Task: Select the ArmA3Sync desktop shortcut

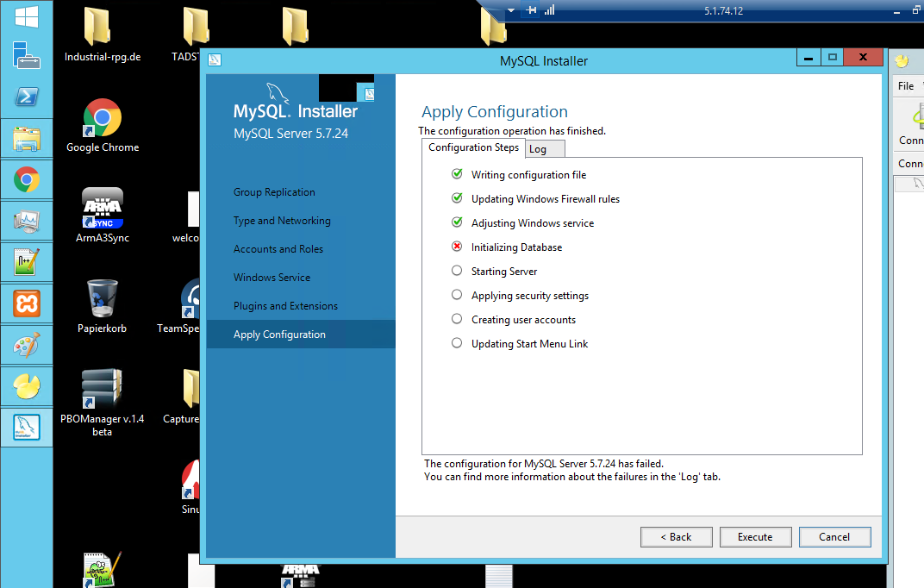Action: (x=103, y=215)
